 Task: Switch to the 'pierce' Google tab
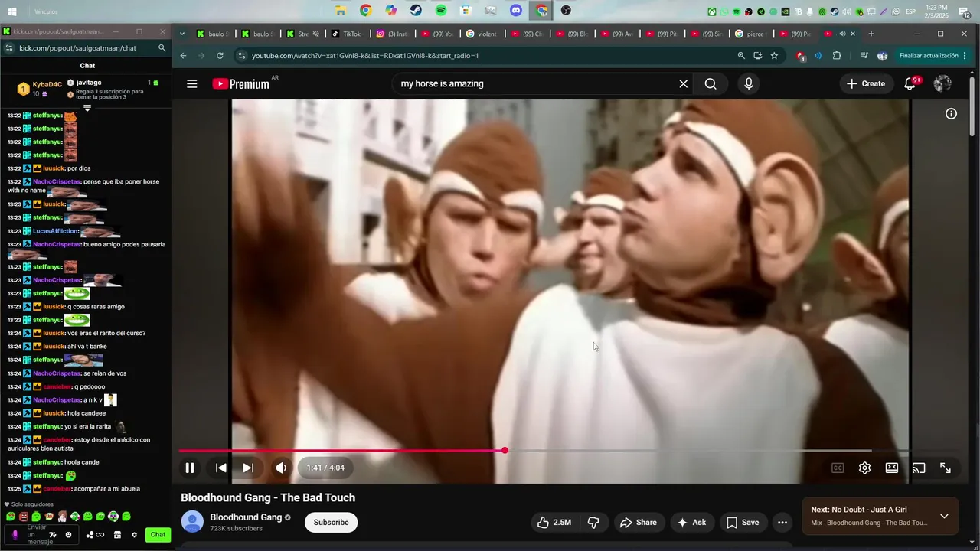pos(753,34)
